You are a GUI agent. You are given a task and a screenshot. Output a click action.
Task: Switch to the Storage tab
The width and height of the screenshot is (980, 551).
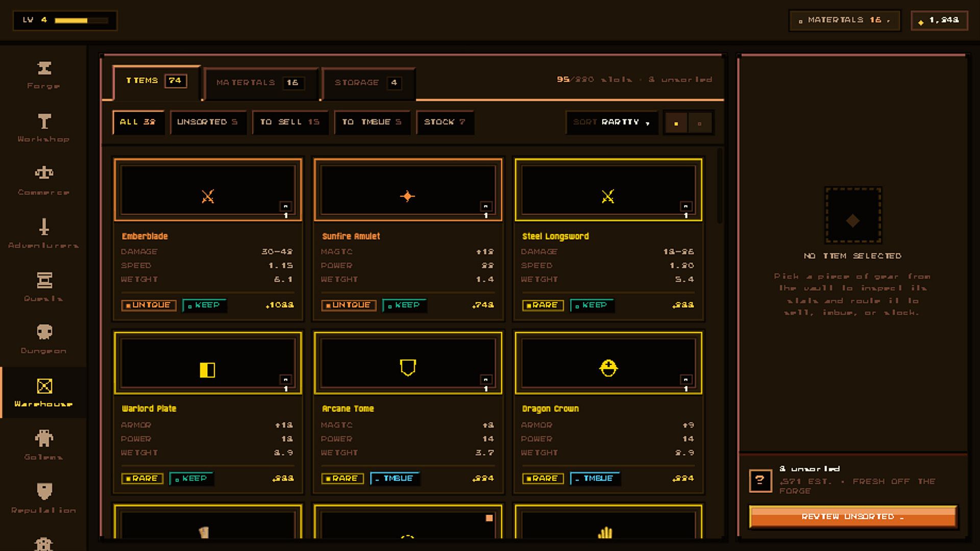368,83
